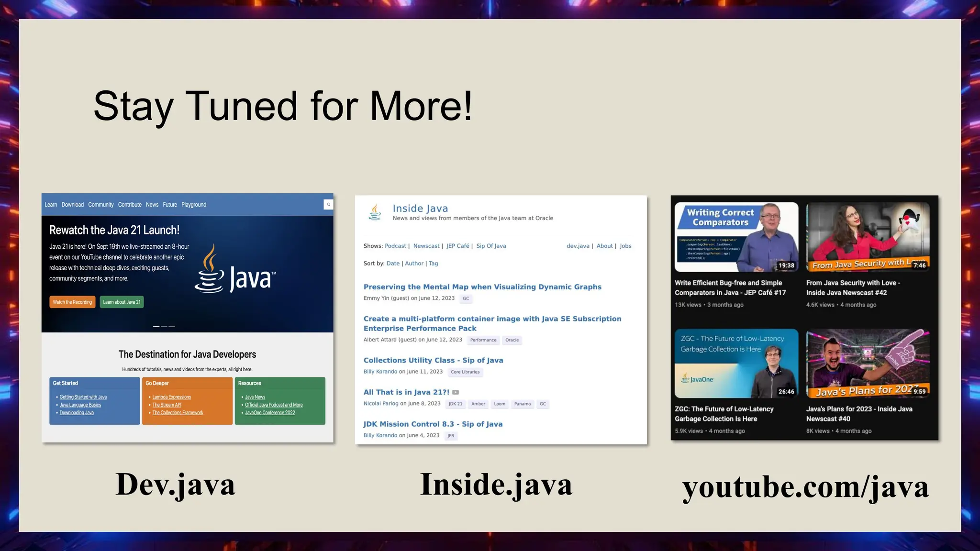Image resolution: width=980 pixels, height=551 pixels.
Task: Open Java Language Basics link
Action: (80, 405)
